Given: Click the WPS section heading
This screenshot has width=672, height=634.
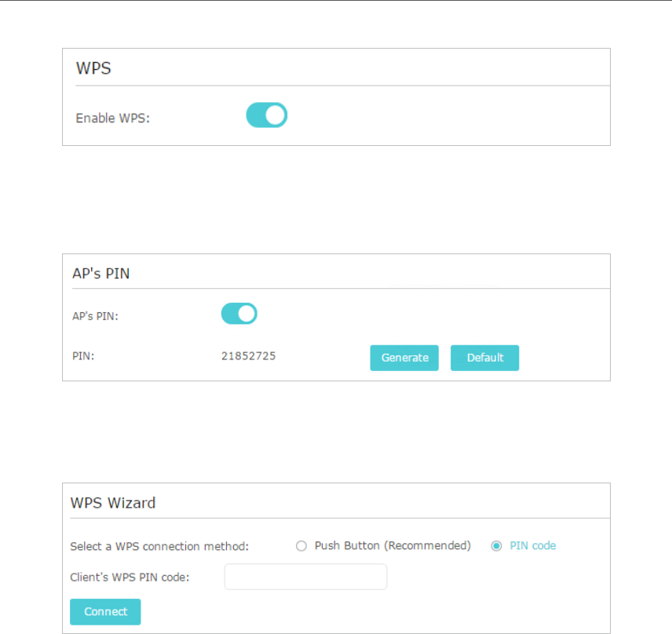Looking at the screenshot, I should coord(93,68).
